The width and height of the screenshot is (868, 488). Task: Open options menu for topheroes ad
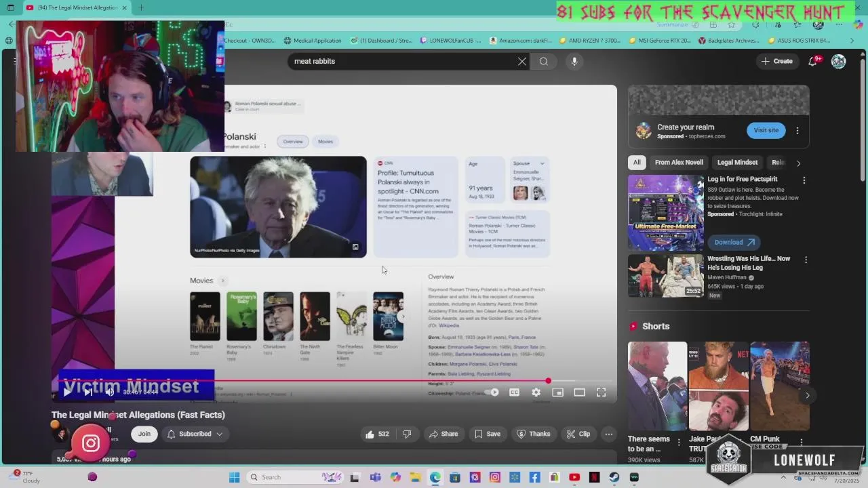click(797, 130)
